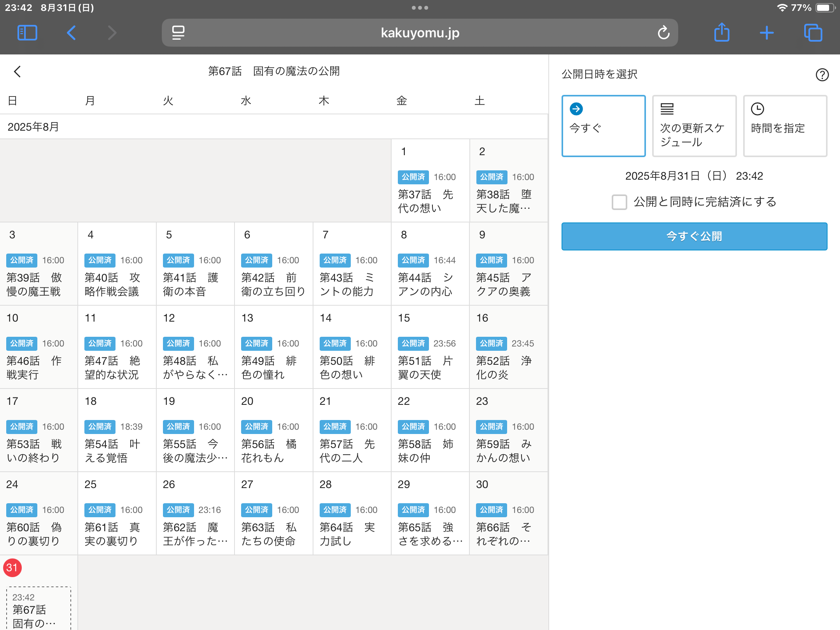
Task: Tap the page reader format icon
Action: (x=178, y=33)
